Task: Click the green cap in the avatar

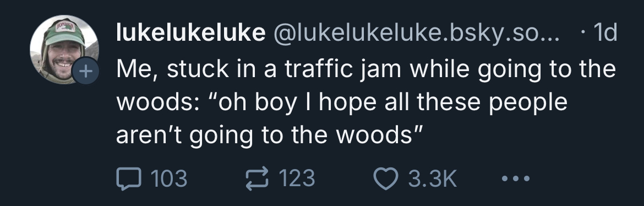Action: (x=64, y=31)
